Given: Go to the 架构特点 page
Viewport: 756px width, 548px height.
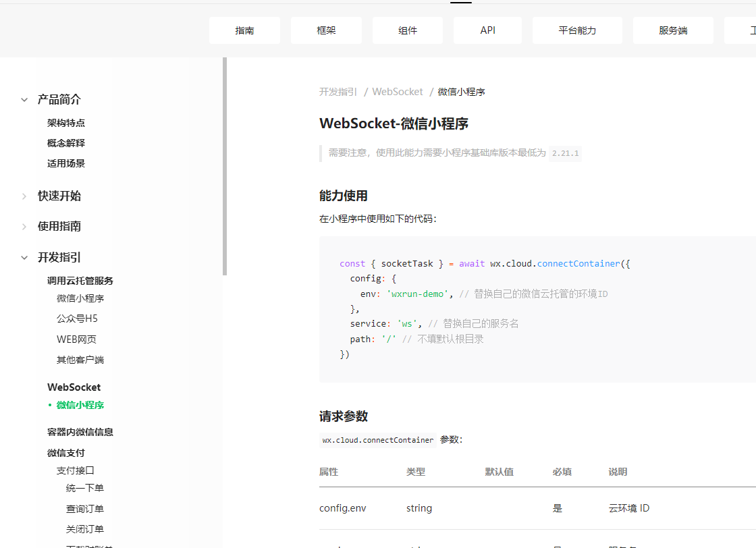Looking at the screenshot, I should 66,123.
